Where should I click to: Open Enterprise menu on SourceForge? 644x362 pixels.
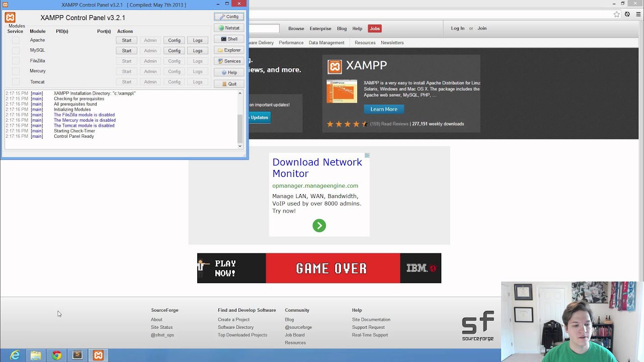point(320,29)
